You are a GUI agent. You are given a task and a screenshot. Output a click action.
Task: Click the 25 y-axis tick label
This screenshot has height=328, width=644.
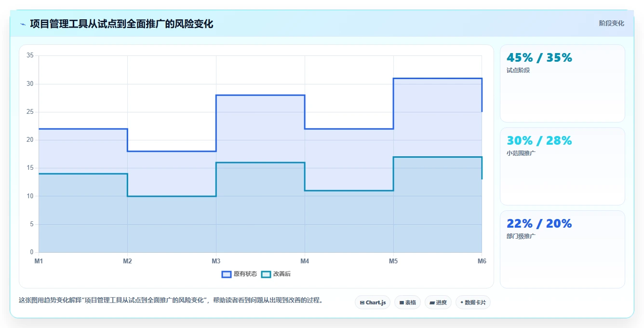[30, 112]
